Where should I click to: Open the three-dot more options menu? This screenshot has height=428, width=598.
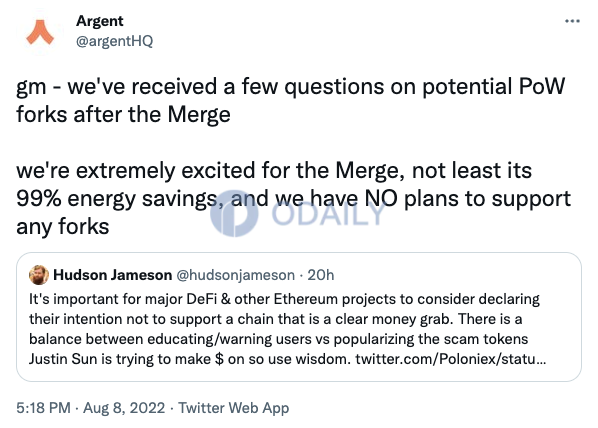[x=572, y=21]
